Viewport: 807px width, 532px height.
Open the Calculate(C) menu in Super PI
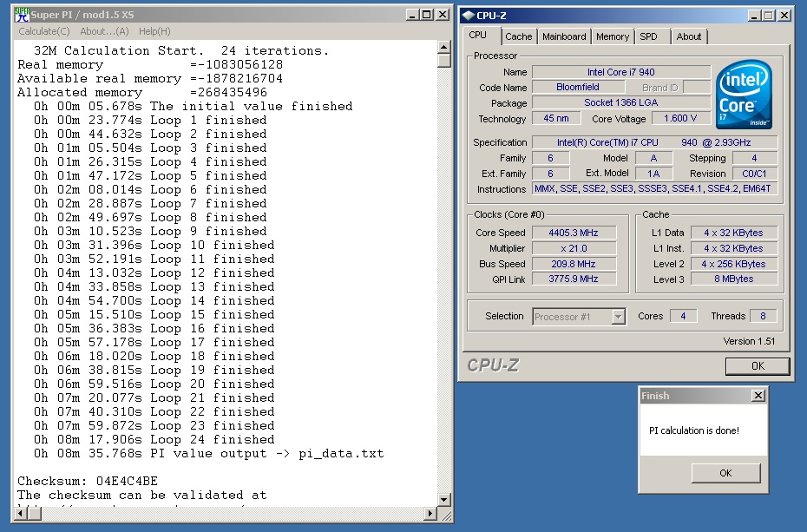pyautogui.click(x=44, y=31)
